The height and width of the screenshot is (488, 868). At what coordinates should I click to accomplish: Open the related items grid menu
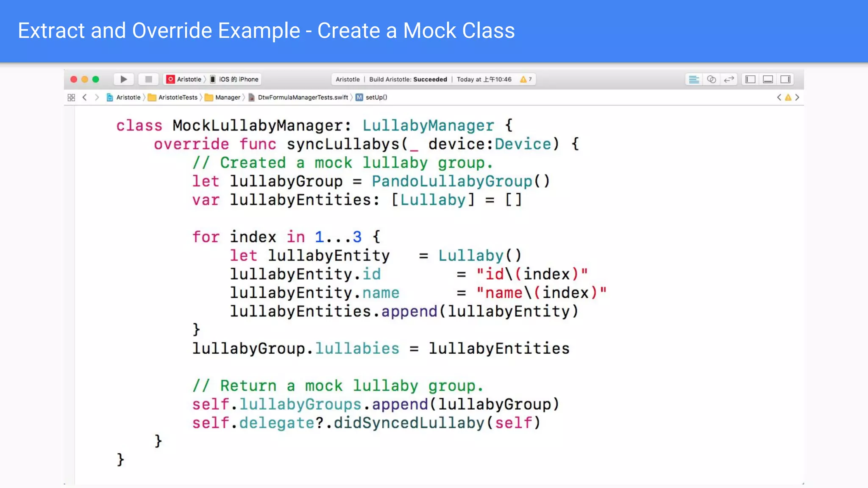coord(71,97)
